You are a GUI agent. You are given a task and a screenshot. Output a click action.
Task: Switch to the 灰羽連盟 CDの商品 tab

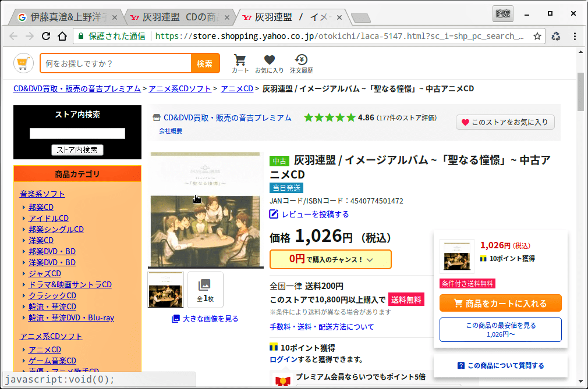coord(179,17)
